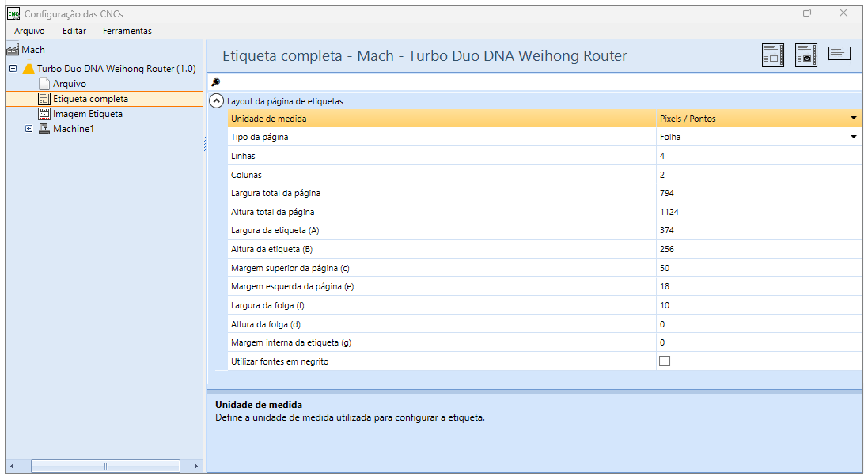Image resolution: width=868 pixels, height=476 pixels.
Task: Click the Altura da folga (d) value 0
Action: click(758, 324)
